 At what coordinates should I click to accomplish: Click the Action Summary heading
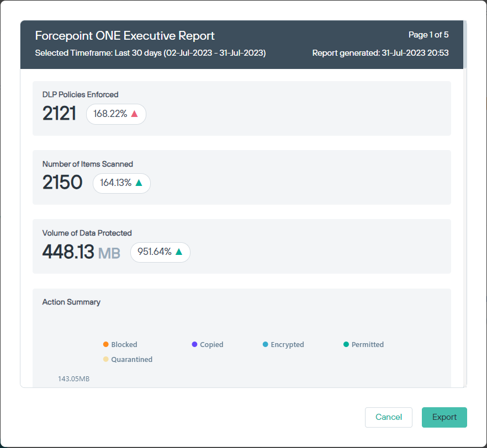(x=71, y=302)
